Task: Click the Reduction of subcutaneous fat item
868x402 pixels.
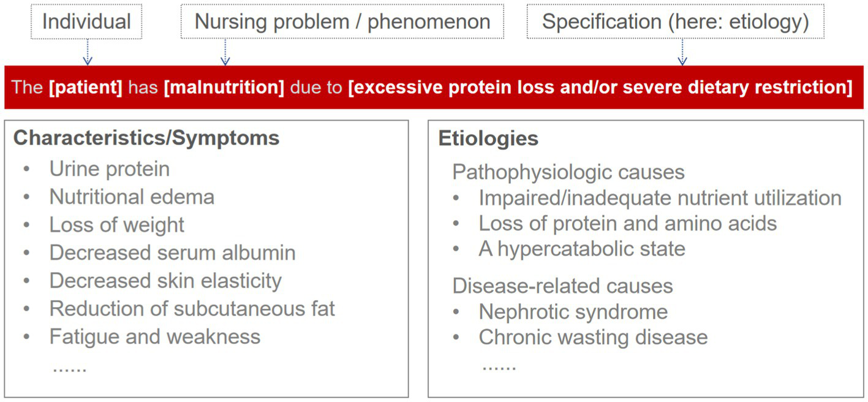Action: [x=192, y=308]
